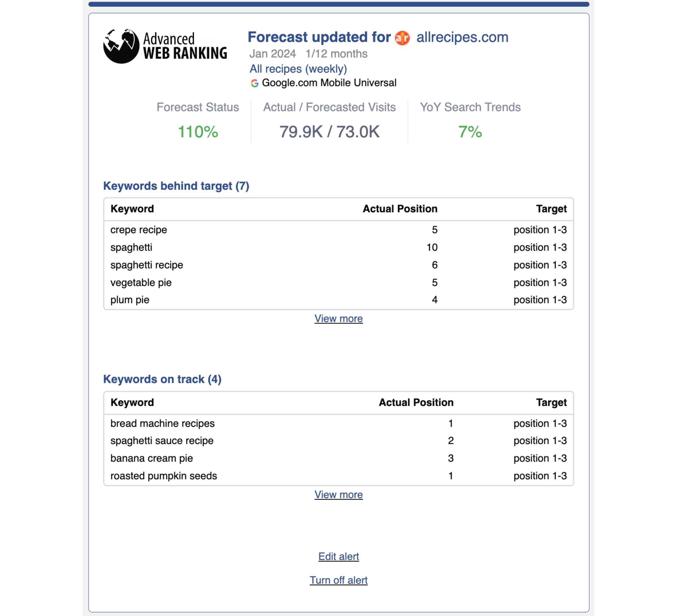Viewport: 677px width, 616px height.
Task: Click the target position 1-3 for banana cream pie
Action: tap(540, 459)
